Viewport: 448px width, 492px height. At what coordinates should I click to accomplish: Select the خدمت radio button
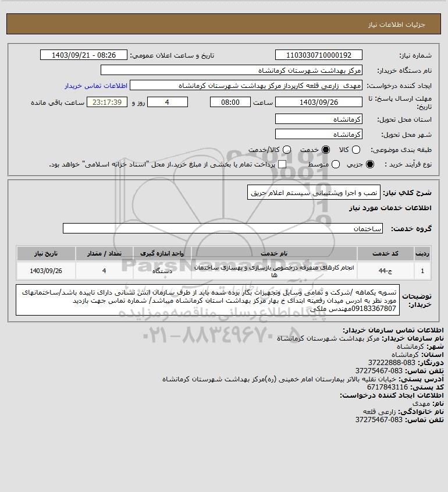click(326, 150)
